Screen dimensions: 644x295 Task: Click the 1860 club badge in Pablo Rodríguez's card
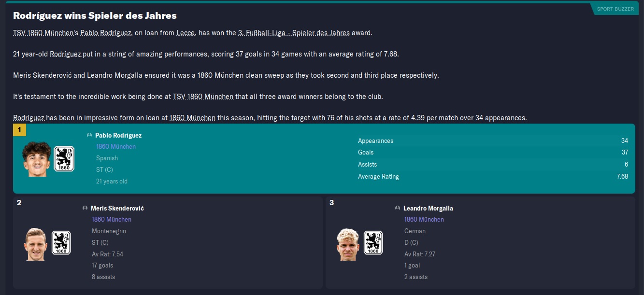64,159
